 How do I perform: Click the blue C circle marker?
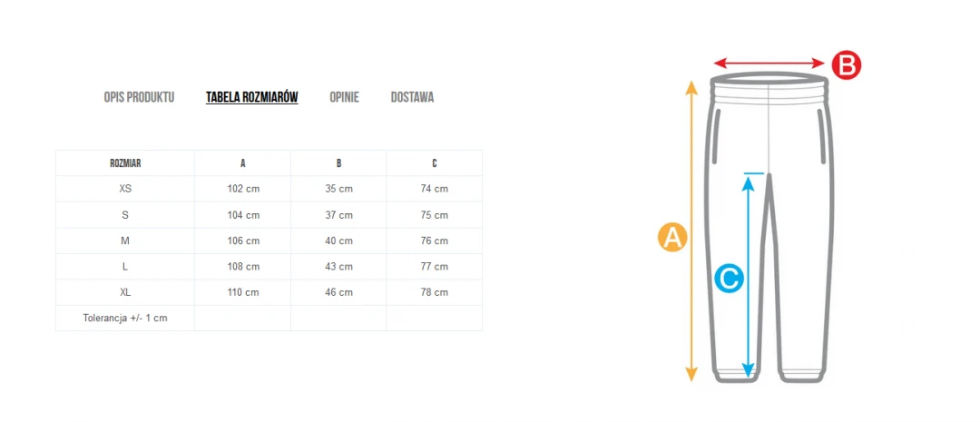point(729,279)
